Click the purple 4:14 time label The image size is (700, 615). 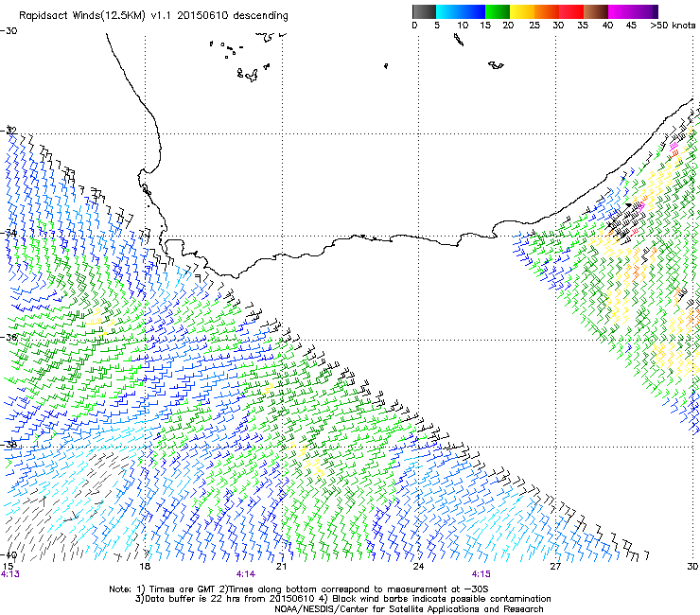click(246, 574)
